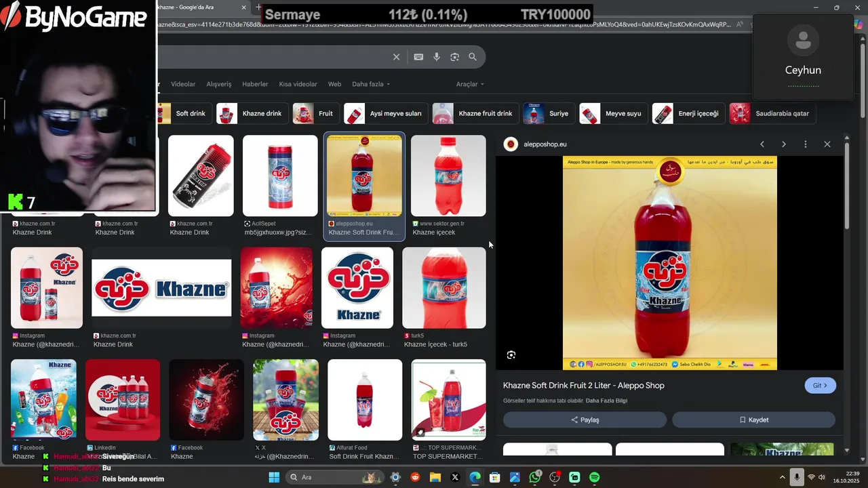Switch to the Haberler tab
The height and width of the screenshot is (488, 868).
255,84
